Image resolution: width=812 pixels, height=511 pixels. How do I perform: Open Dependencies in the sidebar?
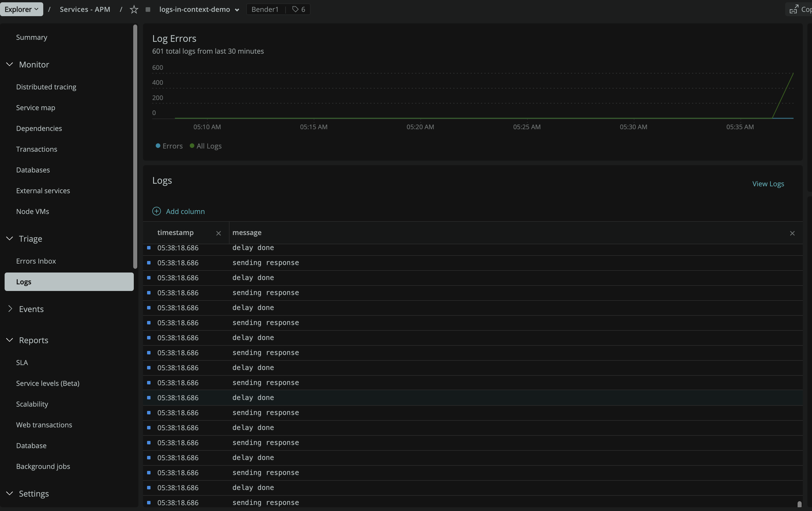(x=39, y=128)
